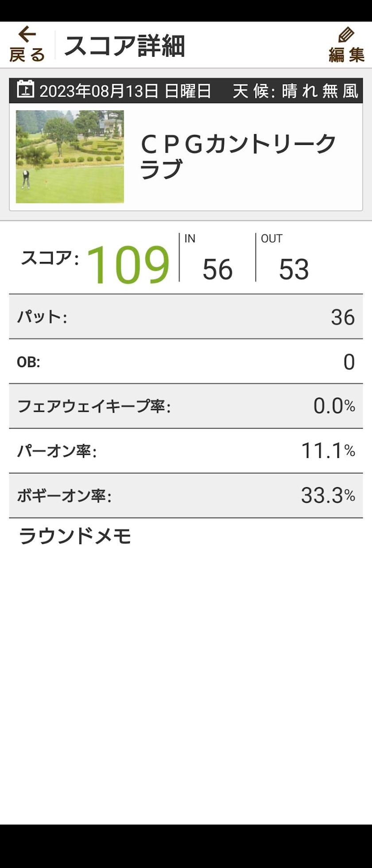Tap the back arrow icon

pyautogui.click(x=27, y=35)
